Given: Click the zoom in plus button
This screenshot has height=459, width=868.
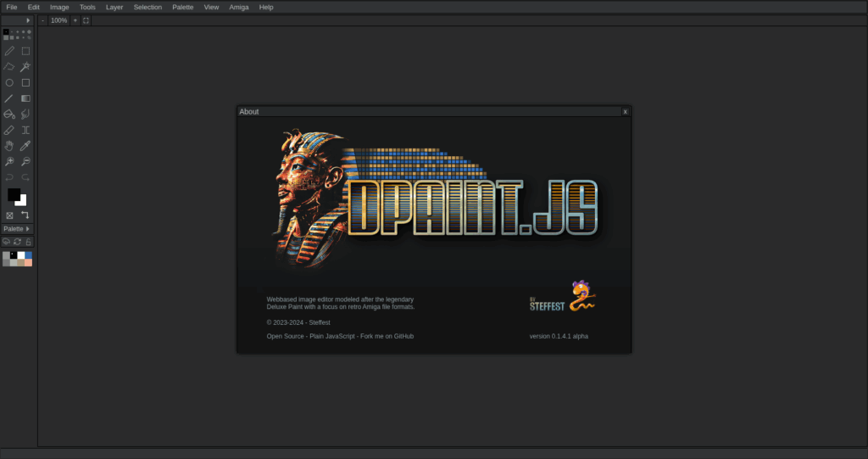Looking at the screenshot, I should 75,20.
